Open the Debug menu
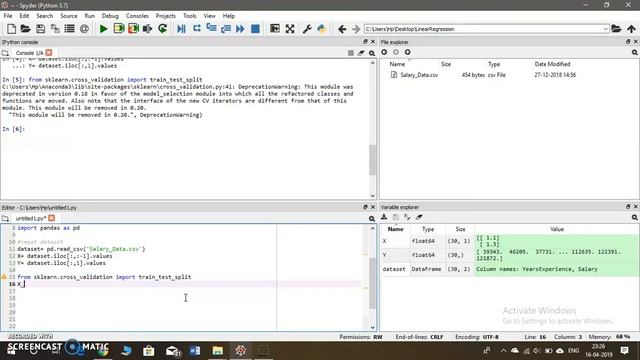Viewport: 640px width, 360px height. (110, 16)
